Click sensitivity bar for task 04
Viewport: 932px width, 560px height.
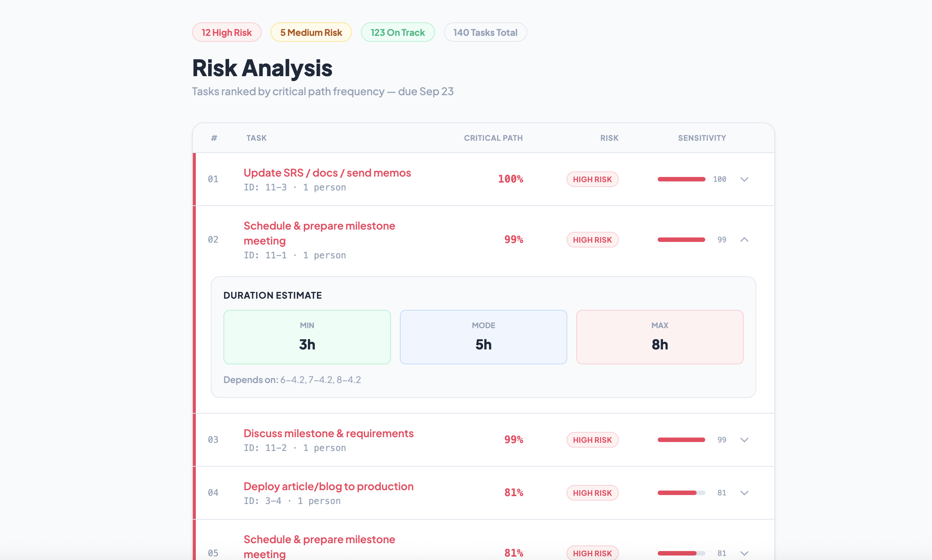681,493
